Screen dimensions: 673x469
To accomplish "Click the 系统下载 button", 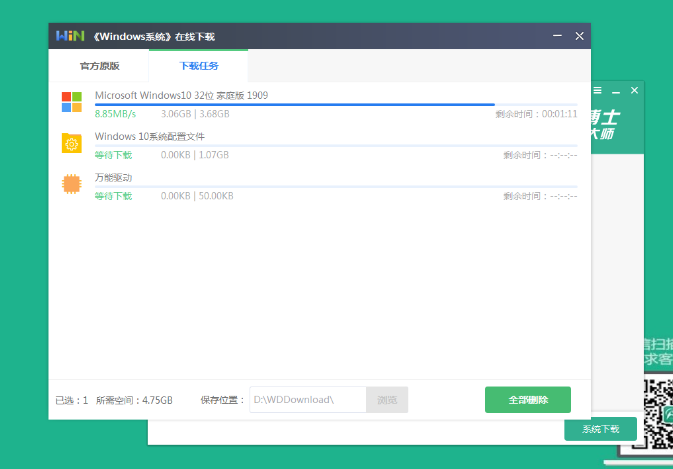I will tap(600, 429).
